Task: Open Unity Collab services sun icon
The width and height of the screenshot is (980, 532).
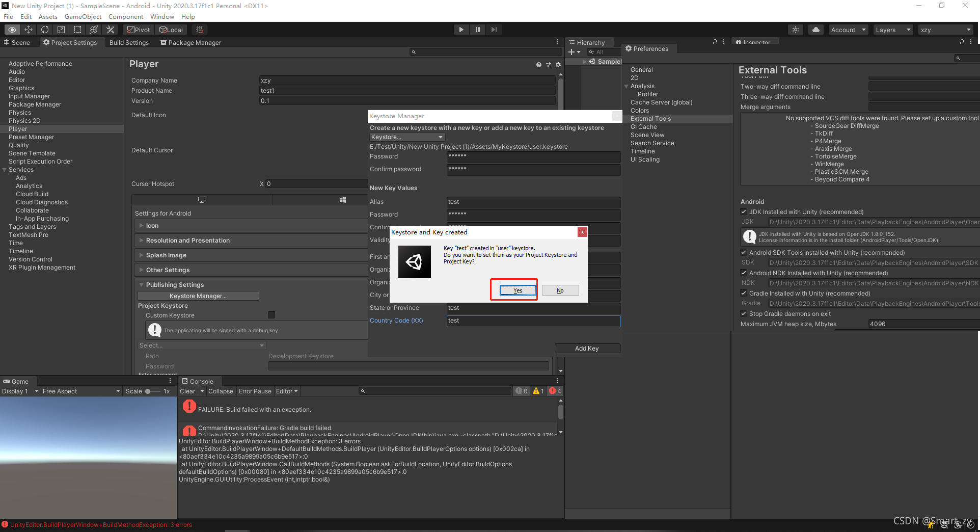Action: (x=796, y=30)
